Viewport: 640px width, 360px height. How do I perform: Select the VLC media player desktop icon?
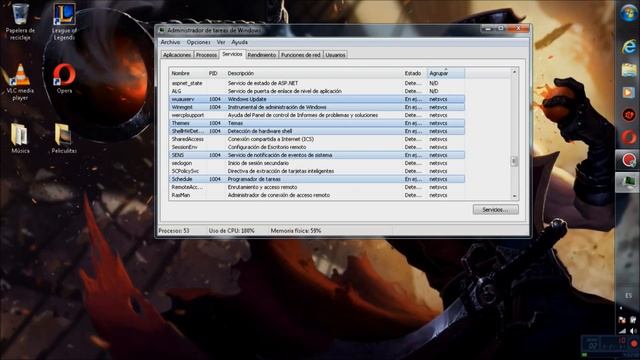pos(20,82)
